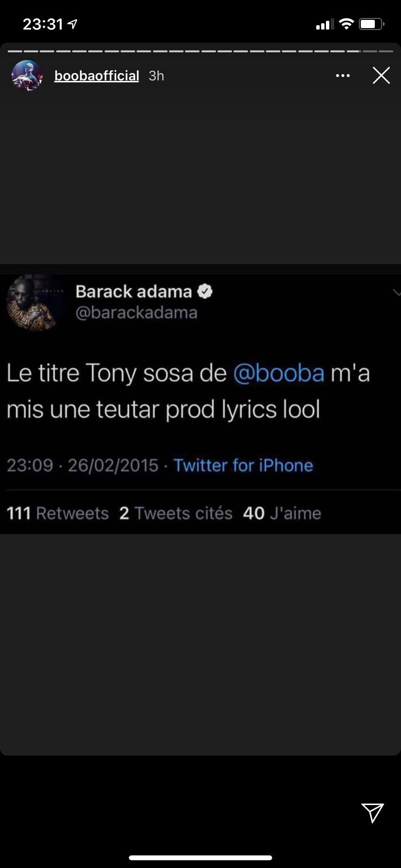This screenshot has height=868, width=401.
Task: Open boobaofficial profile picture
Action: point(27,76)
